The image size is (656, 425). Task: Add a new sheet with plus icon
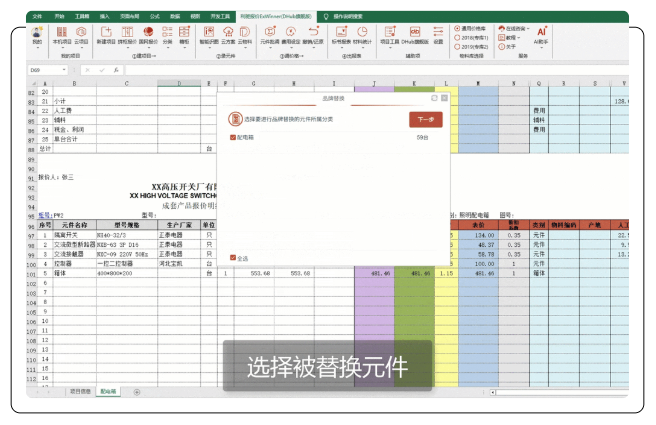coord(137,392)
